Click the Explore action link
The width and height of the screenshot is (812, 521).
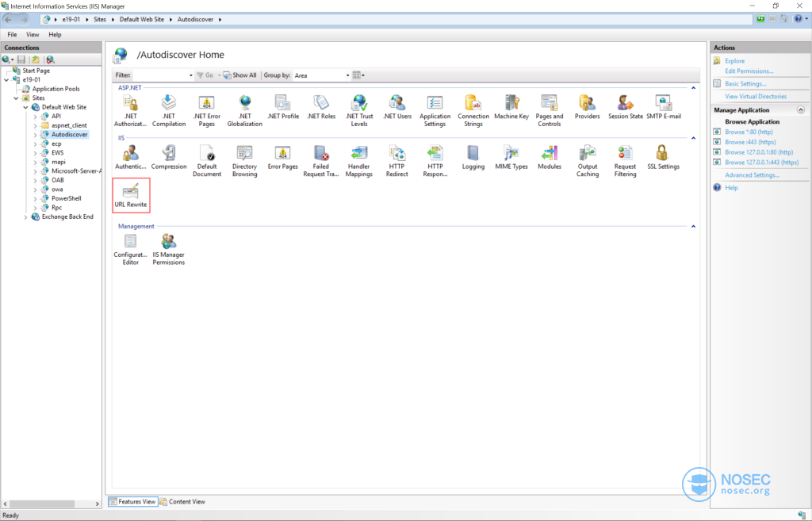[x=735, y=61]
